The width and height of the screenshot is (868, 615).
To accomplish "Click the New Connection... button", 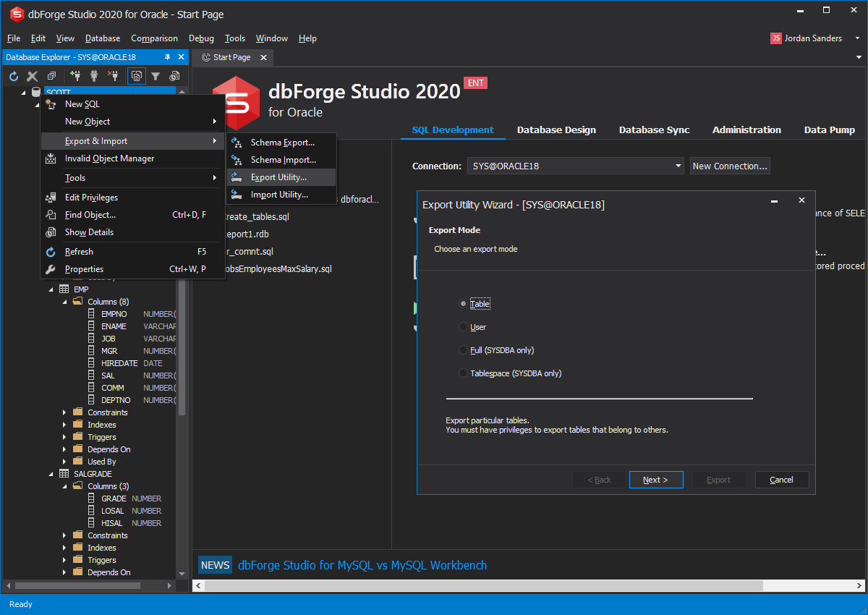I will [730, 166].
